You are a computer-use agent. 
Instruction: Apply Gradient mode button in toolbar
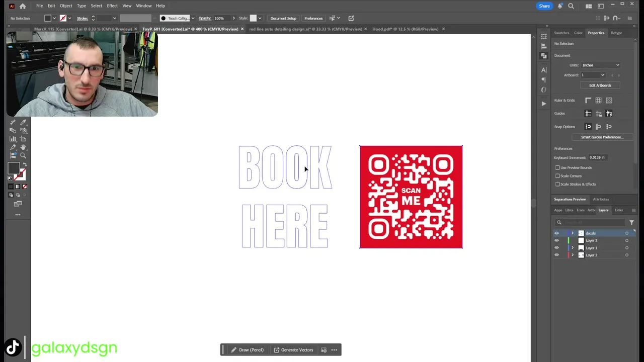click(18, 187)
